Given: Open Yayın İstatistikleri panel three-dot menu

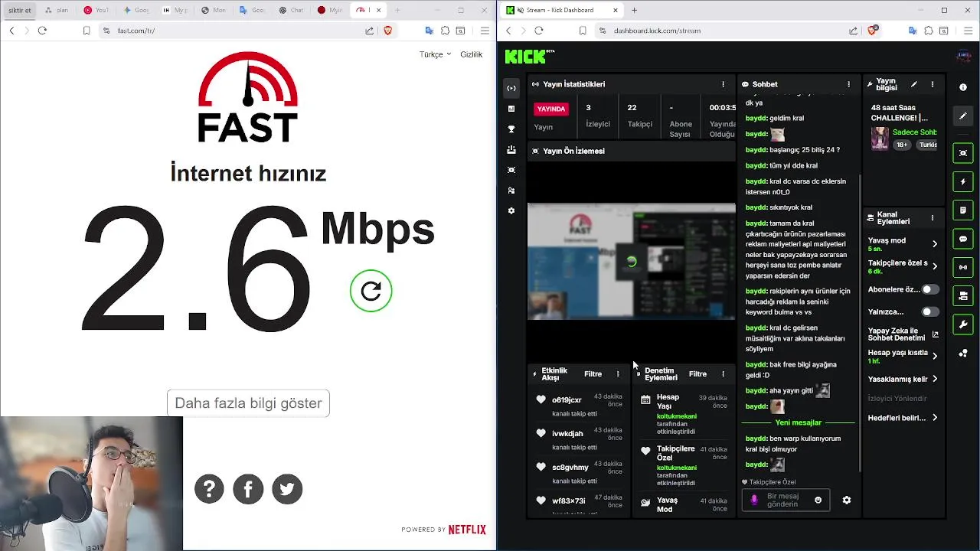Looking at the screenshot, I should (x=723, y=84).
